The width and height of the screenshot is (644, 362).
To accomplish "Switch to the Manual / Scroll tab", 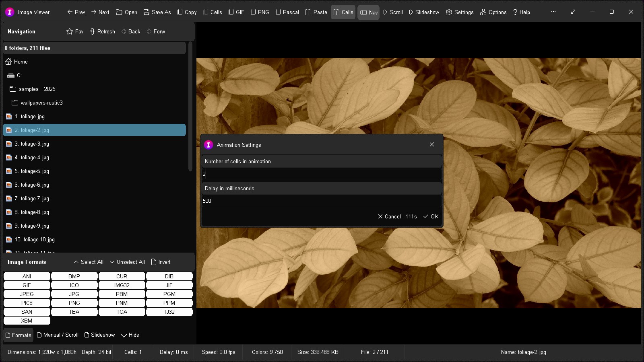I will click(x=58, y=335).
